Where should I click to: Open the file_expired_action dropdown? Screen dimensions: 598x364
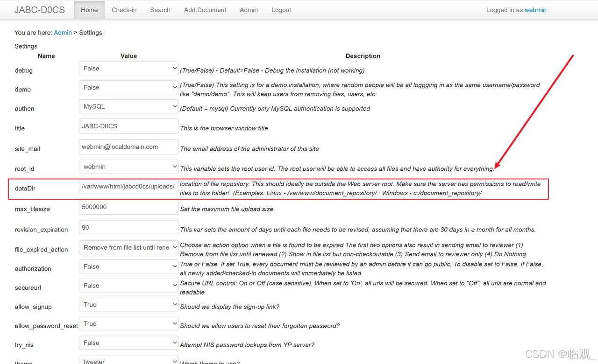click(x=128, y=247)
